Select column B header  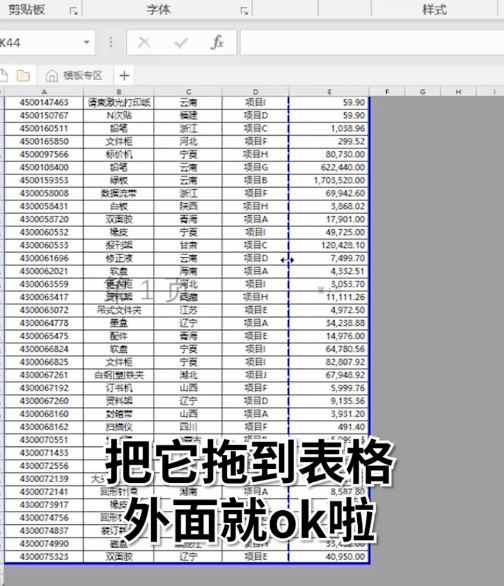pyautogui.click(x=118, y=92)
